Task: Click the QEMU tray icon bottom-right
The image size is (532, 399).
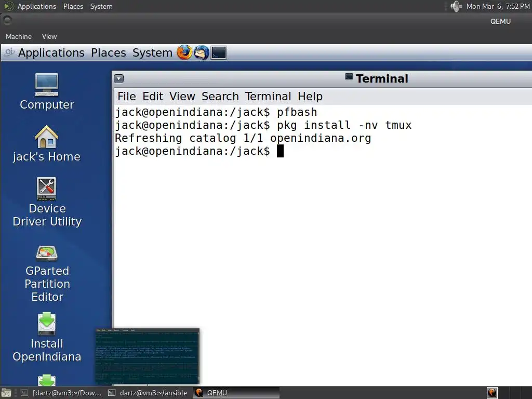Action: pyautogui.click(x=492, y=393)
